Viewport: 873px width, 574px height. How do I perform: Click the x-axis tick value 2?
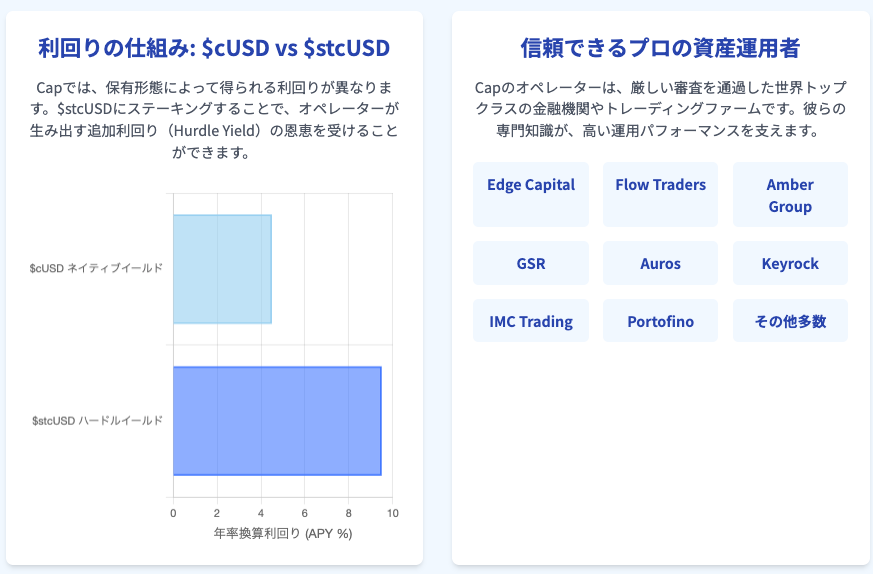point(217,513)
